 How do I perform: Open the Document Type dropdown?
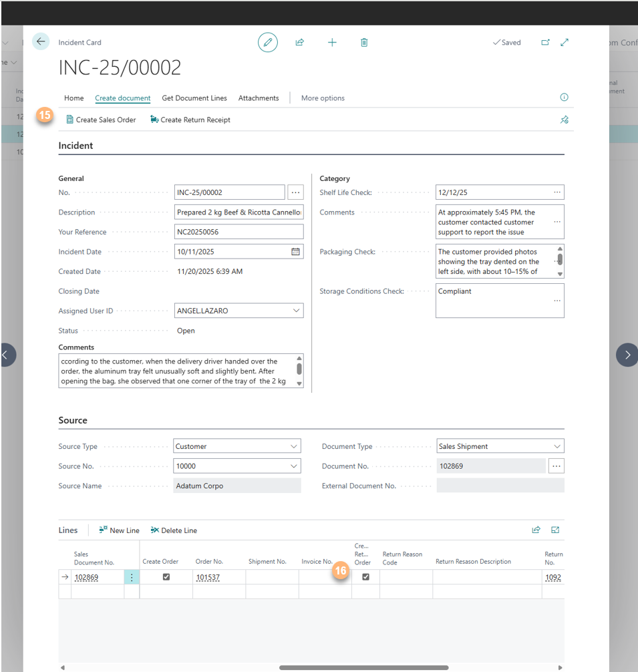(x=557, y=446)
